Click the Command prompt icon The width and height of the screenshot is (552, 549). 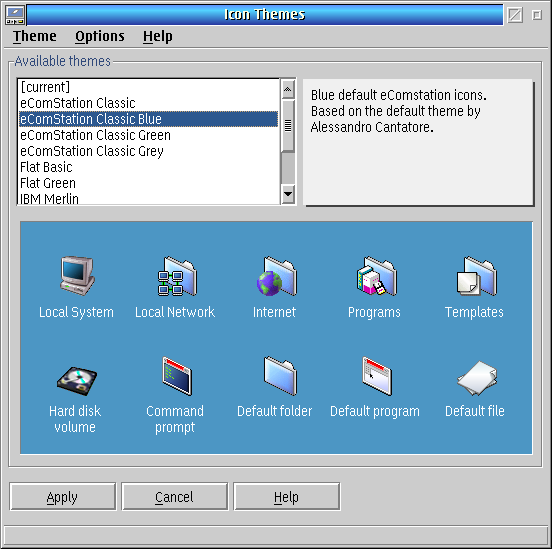tap(177, 376)
